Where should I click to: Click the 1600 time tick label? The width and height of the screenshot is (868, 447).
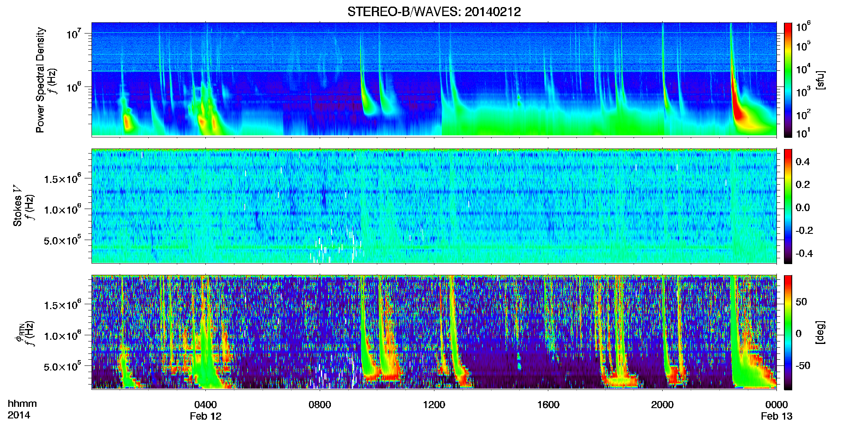[x=548, y=404]
